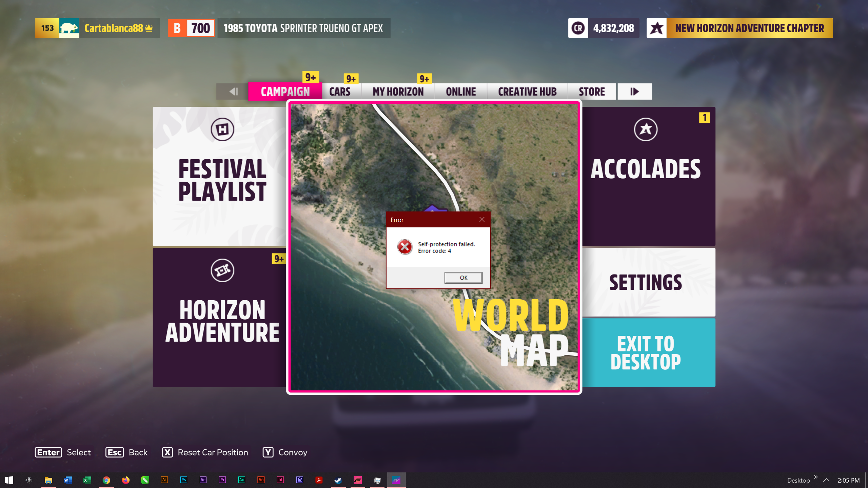This screenshot has height=488, width=868.
Task: Open Steam from the taskbar
Action: coord(338,480)
